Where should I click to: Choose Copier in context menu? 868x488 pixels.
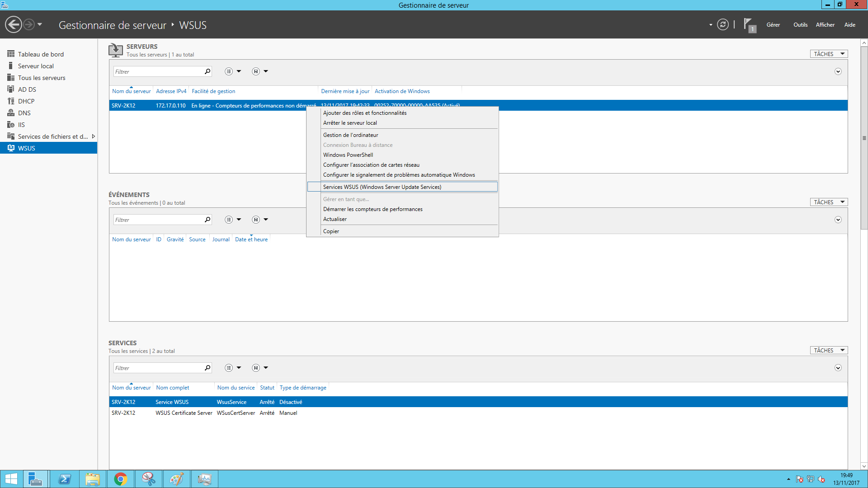point(402,231)
